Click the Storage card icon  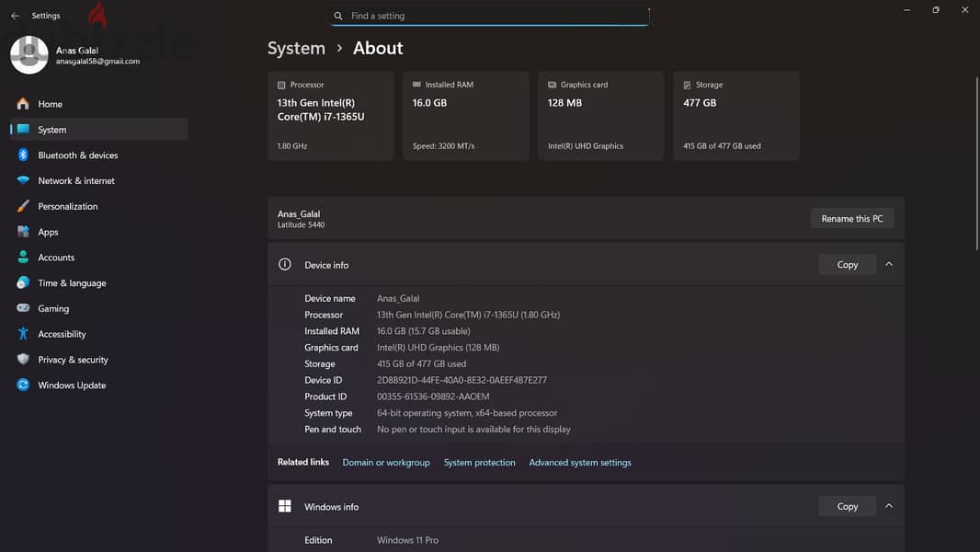pos(688,85)
